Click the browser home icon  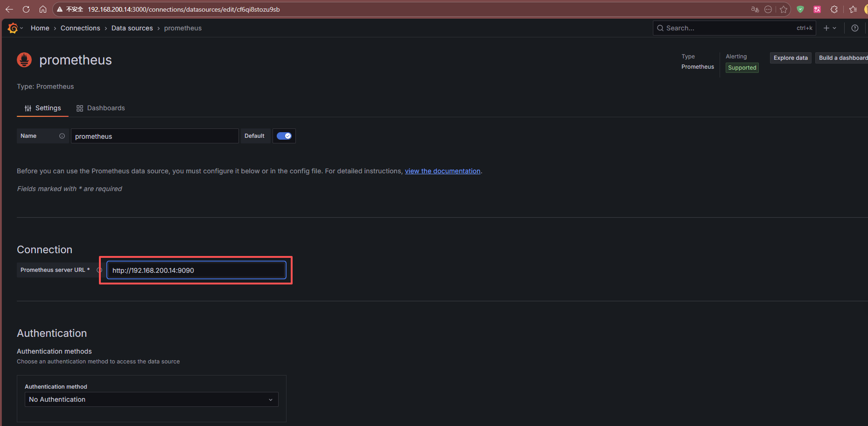pos(43,9)
